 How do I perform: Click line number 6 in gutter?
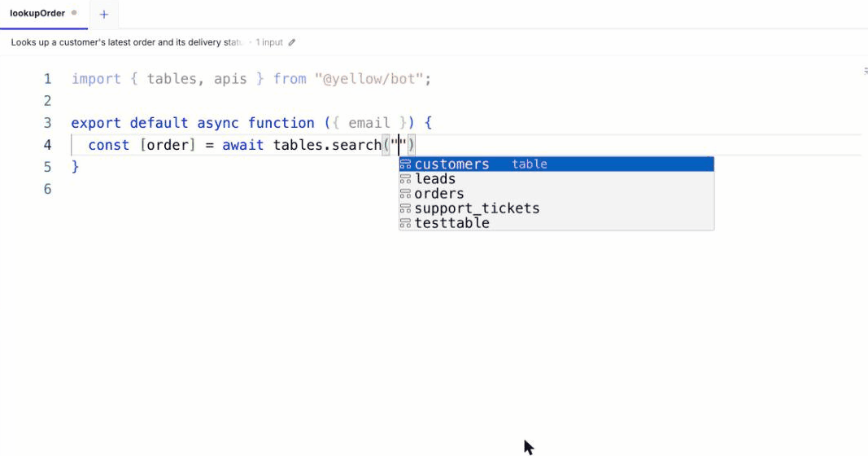click(48, 189)
